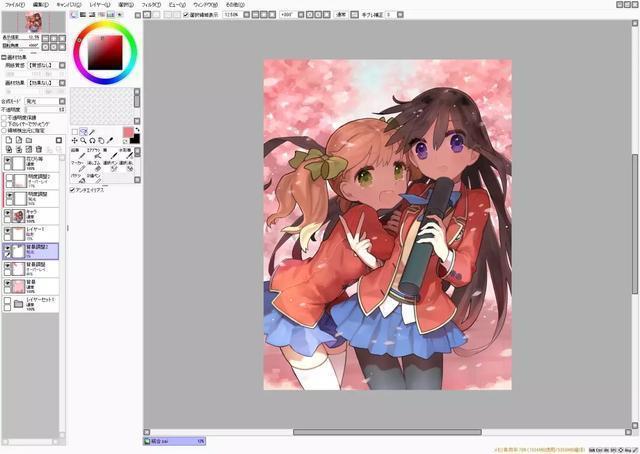Select the magic wand tool
This screenshot has width=640, height=454.
(x=92, y=132)
